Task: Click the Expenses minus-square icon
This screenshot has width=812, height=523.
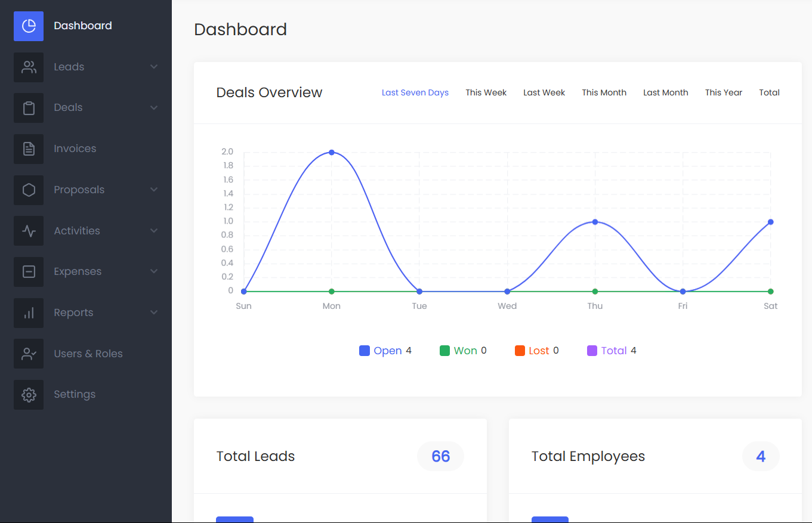Action: click(x=29, y=272)
